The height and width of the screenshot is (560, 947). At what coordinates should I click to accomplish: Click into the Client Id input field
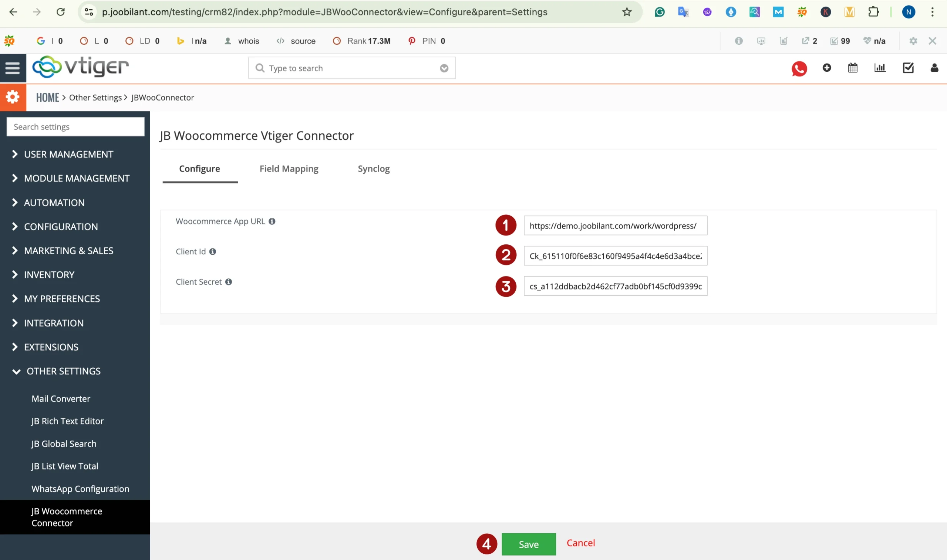[x=615, y=256]
